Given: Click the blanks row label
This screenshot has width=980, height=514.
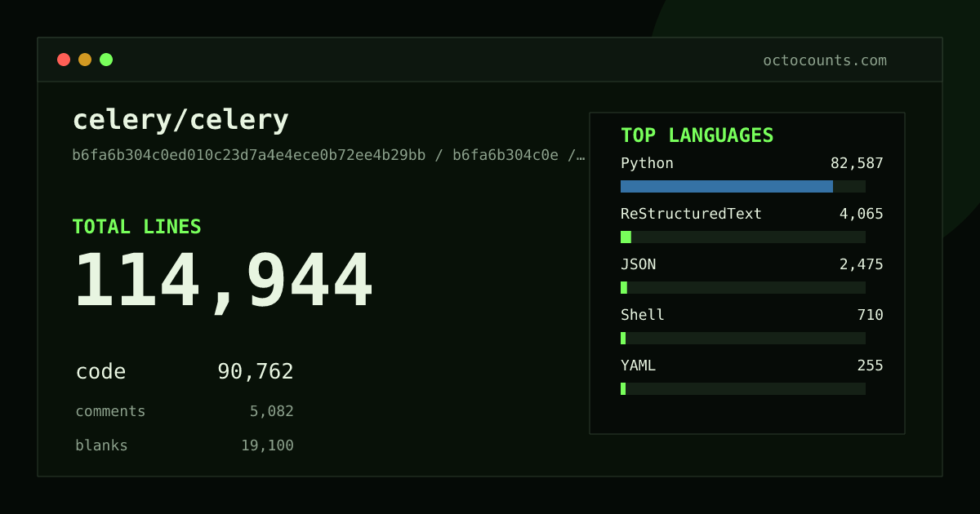Looking at the screenshot, I should click(x=101, y=445).
